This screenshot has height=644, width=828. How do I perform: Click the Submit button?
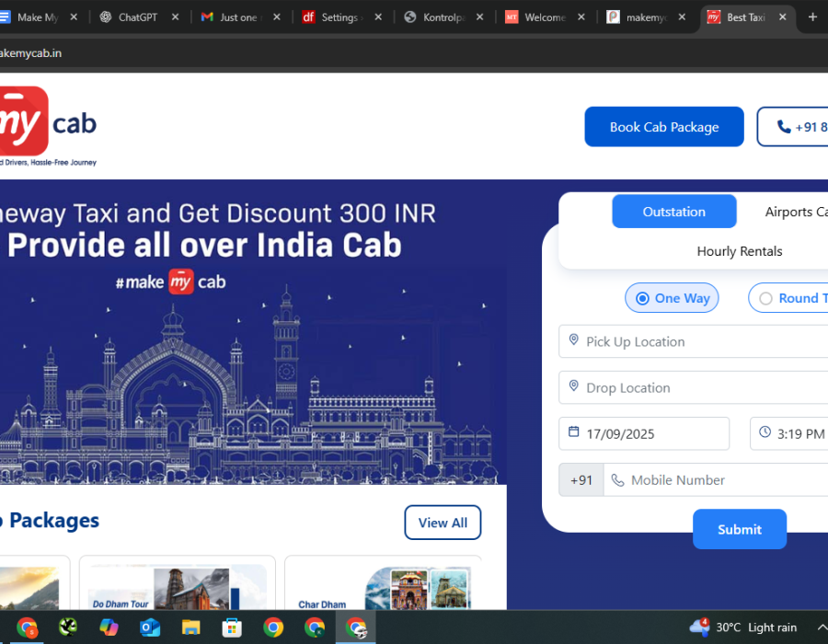(739, 529)
